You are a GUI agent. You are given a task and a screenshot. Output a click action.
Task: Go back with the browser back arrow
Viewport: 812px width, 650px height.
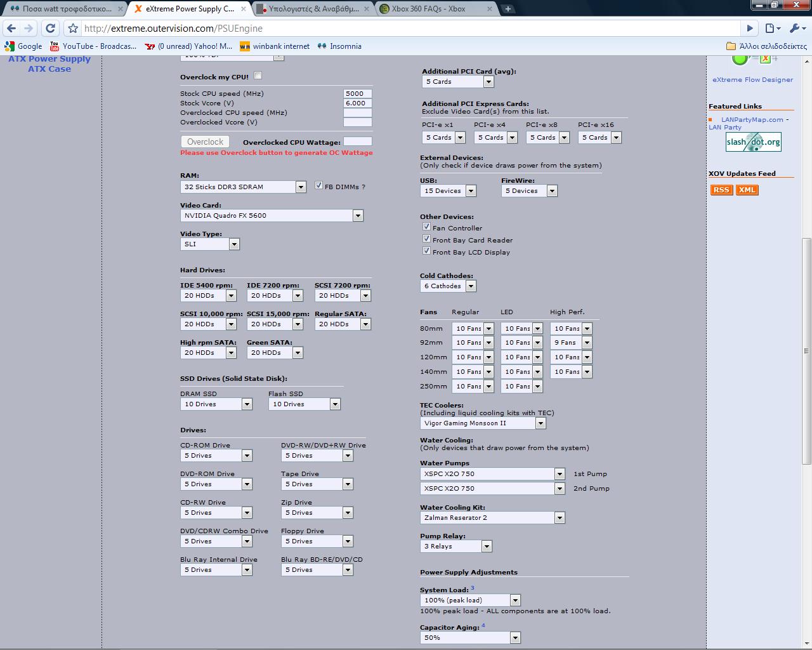click(x=11, y=28)
